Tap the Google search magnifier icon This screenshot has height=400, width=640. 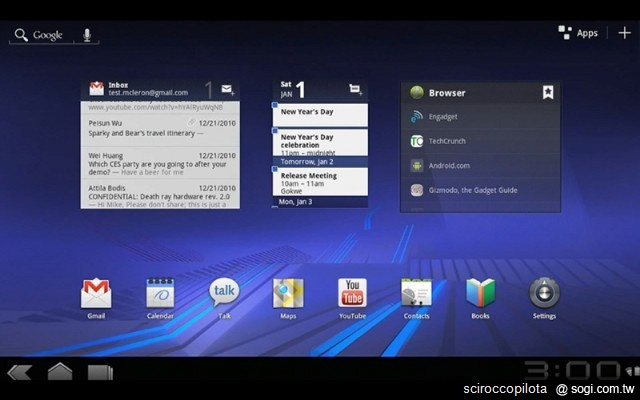click(21, 35)
